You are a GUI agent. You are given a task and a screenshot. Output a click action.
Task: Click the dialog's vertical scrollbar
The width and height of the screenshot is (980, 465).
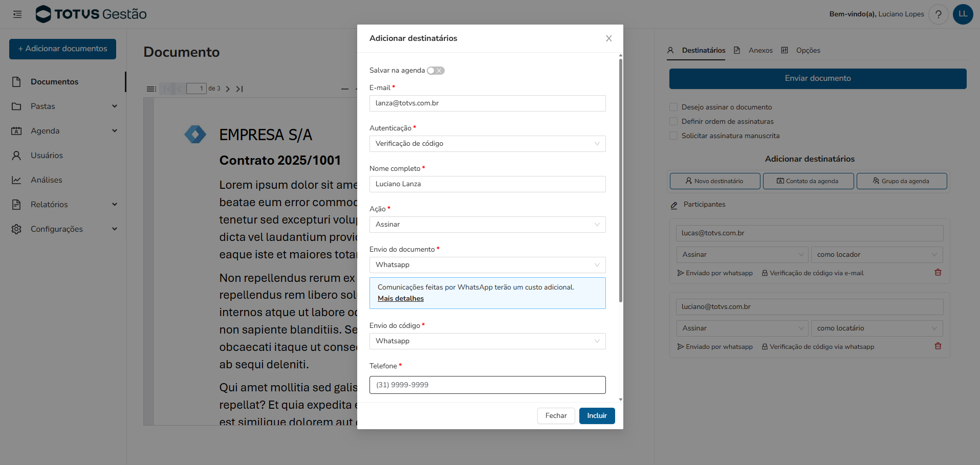pyautogui.click(x=621, y=179)
